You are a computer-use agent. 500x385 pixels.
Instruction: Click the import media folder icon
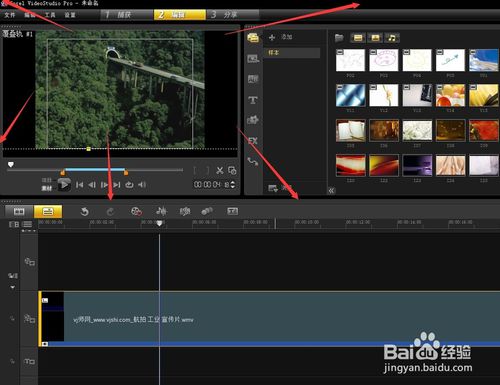pos(339,38)
